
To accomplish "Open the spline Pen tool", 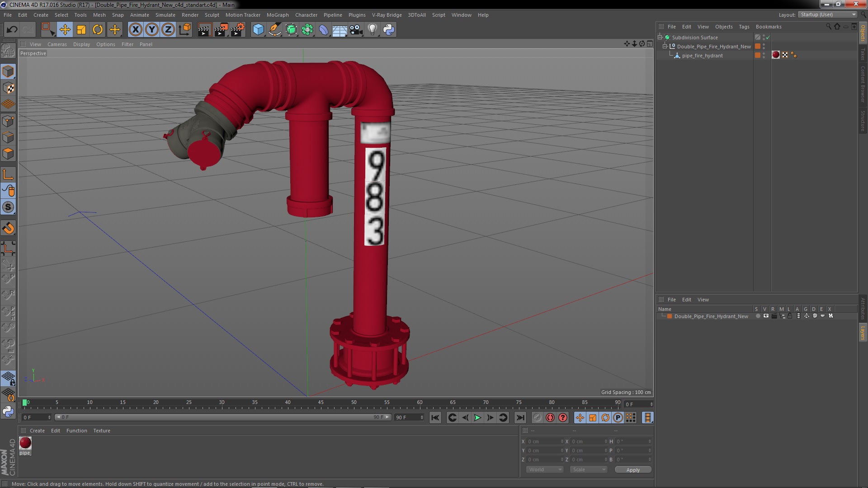I will (x=274, y=30).
